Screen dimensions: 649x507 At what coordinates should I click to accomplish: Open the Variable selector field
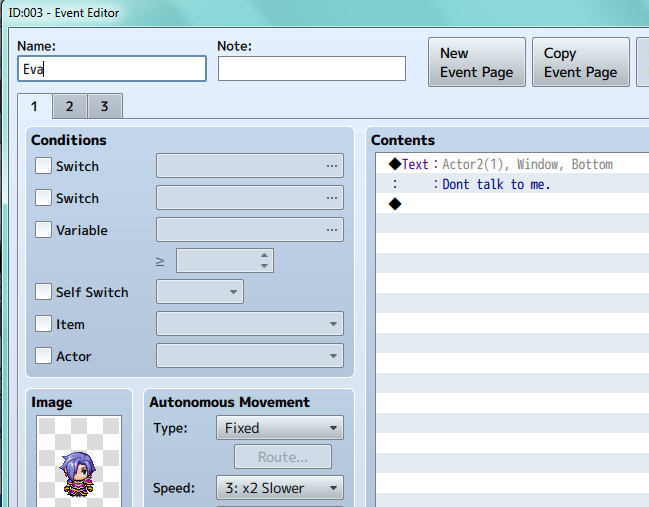pyautogui.click(x=250, y=229)
